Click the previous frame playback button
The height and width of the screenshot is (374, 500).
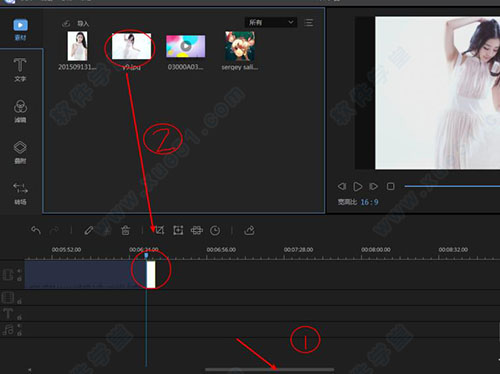pos(342,186)
